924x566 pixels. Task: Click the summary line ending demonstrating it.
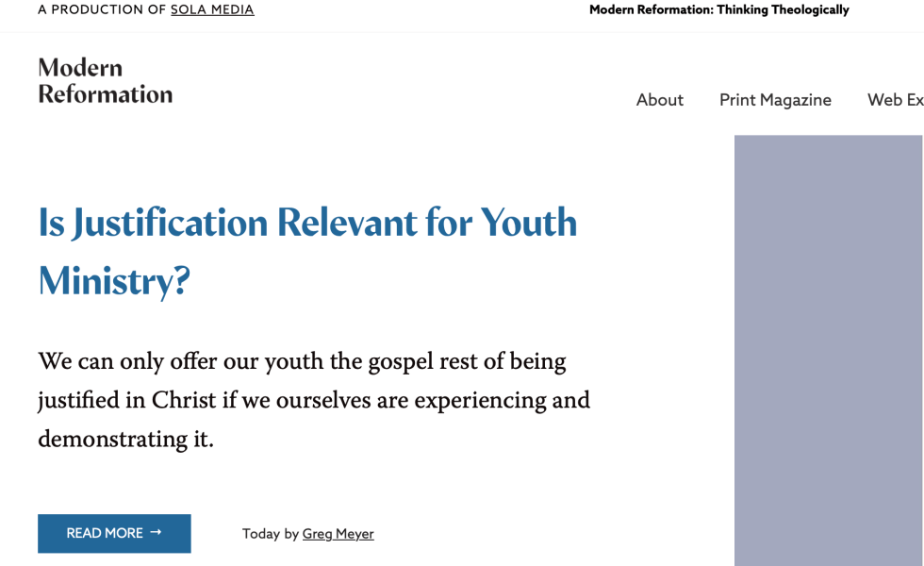(x=125, y=440)
